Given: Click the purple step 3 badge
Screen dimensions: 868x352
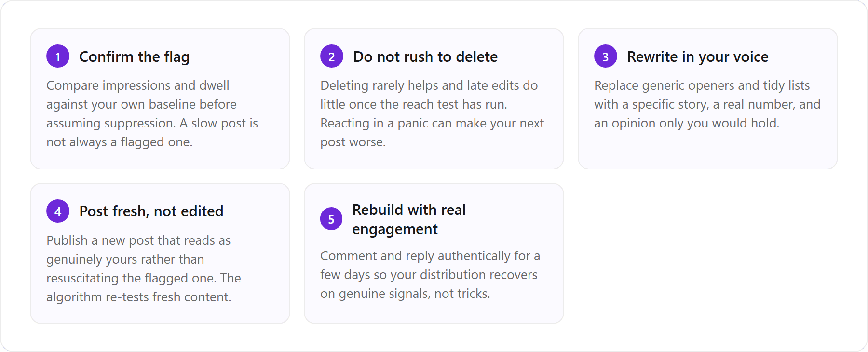Looking at the screenshot, I should (606, 56).
